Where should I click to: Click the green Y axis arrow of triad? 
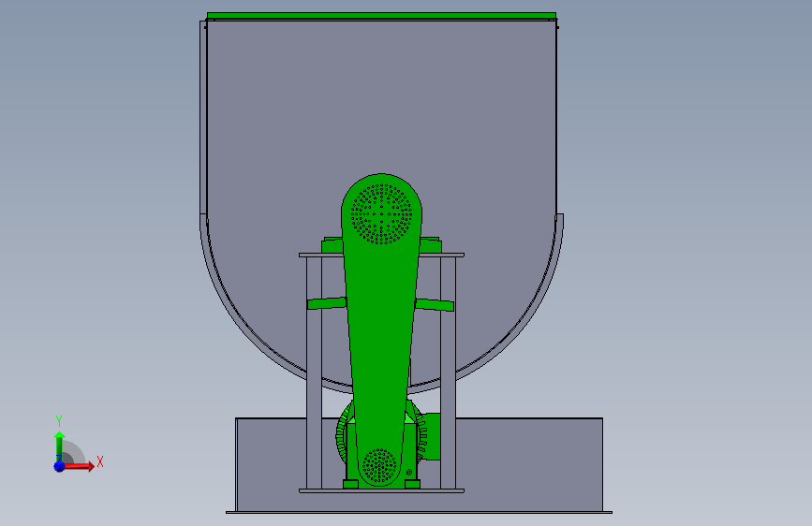[59, 446]
